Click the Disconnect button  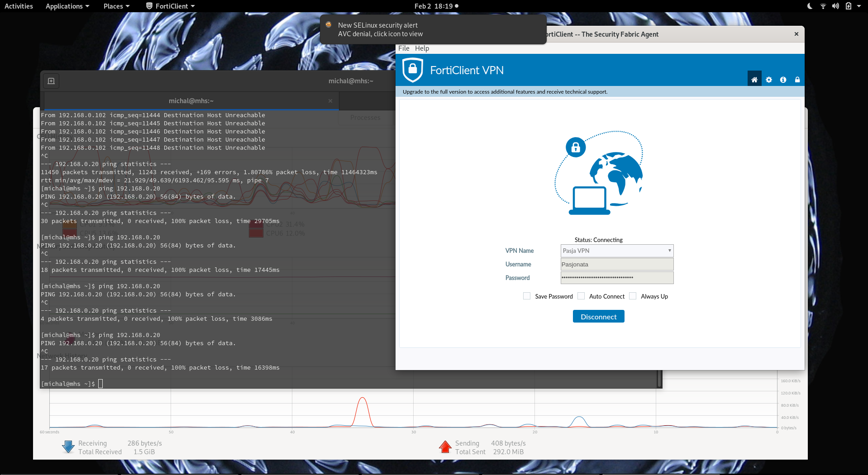(598, 316)
